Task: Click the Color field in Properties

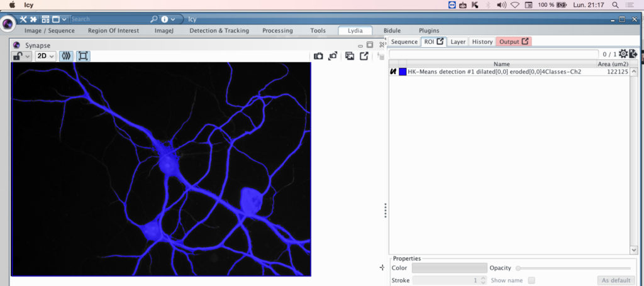Action: pos(449,268)
